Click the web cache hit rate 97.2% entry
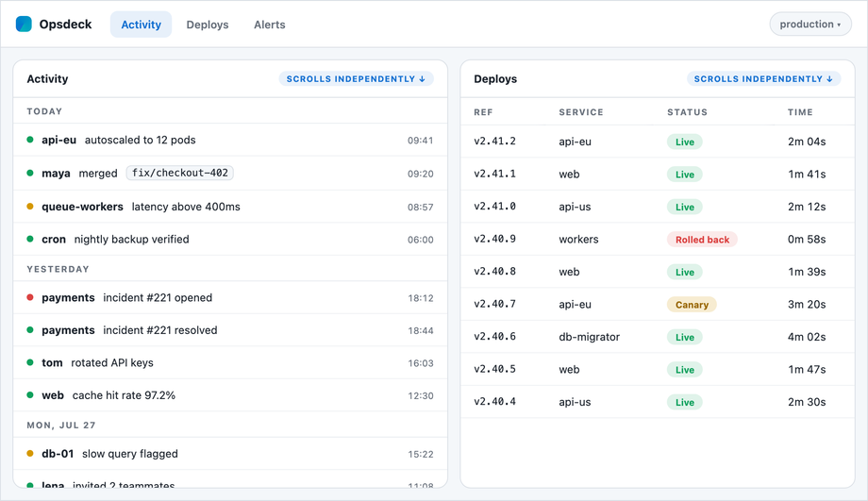The image size is (868, 501). click(x=230, y=395)
